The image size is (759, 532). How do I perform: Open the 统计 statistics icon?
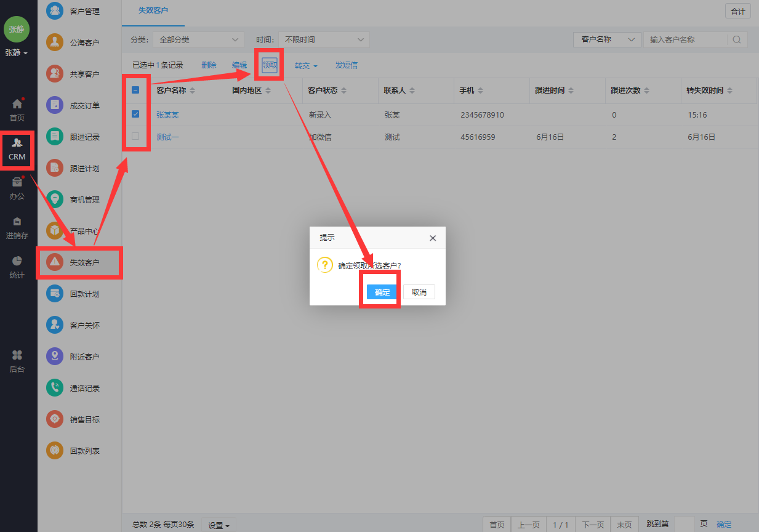tap(17, 260)
